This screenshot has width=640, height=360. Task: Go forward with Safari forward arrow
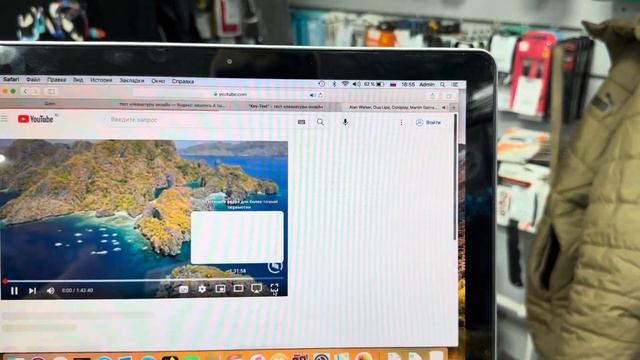pyautogui.click(x=36, y=91)
